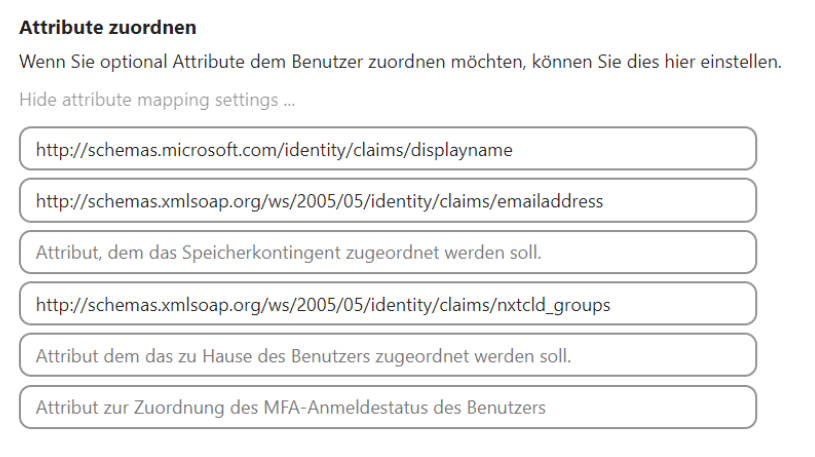The image size is (815, 457).
Task: Click the 'Hide attribute mapping settings ...' link
Action: [157, 101]
